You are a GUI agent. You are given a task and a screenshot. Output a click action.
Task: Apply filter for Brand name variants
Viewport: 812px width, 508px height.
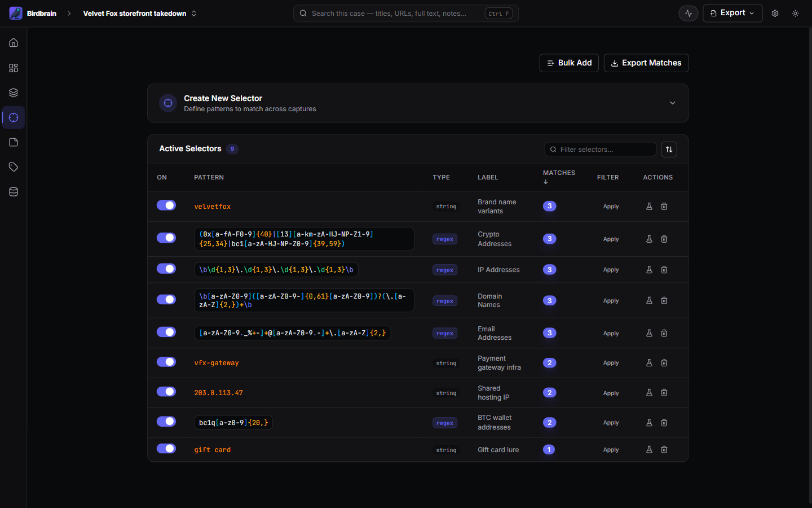pos(611,207)
